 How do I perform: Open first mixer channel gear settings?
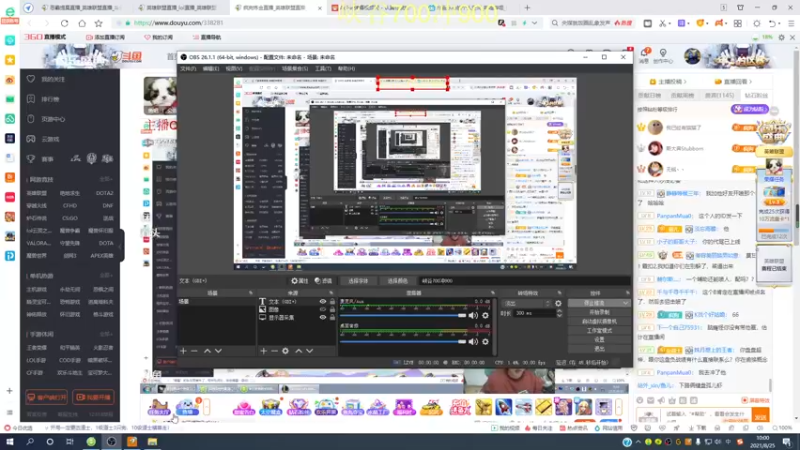click(x=485, y=316)
